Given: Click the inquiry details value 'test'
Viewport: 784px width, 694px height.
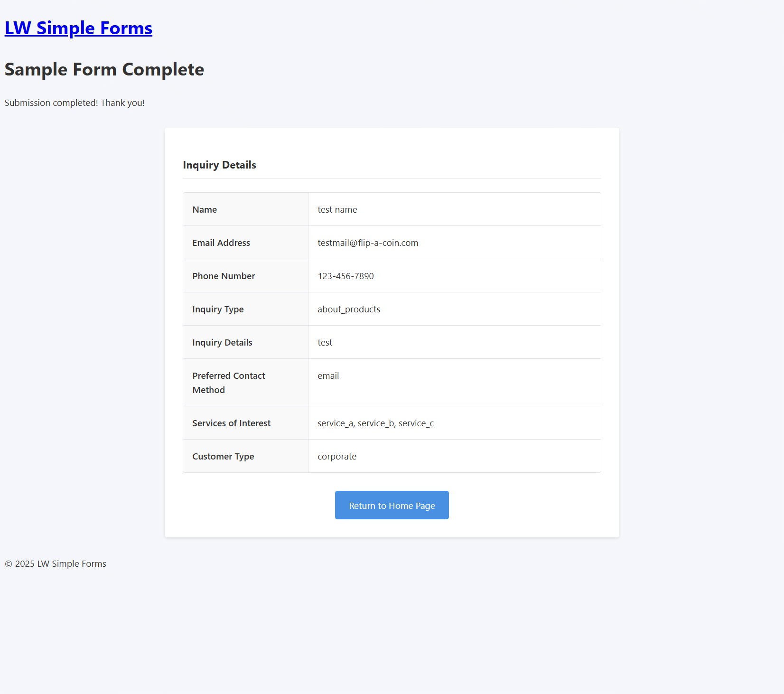Looking at the screenshot, I should click(325, 342).
